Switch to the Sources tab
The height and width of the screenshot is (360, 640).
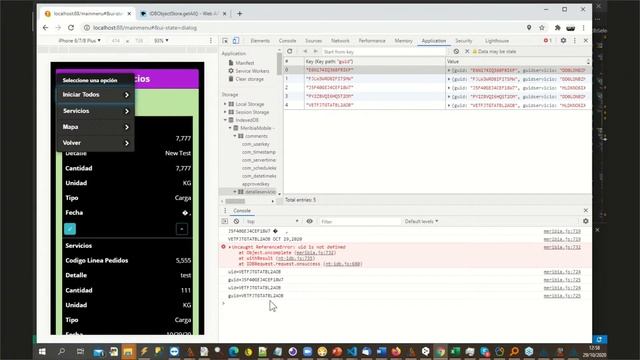click(x=313, y=41)
